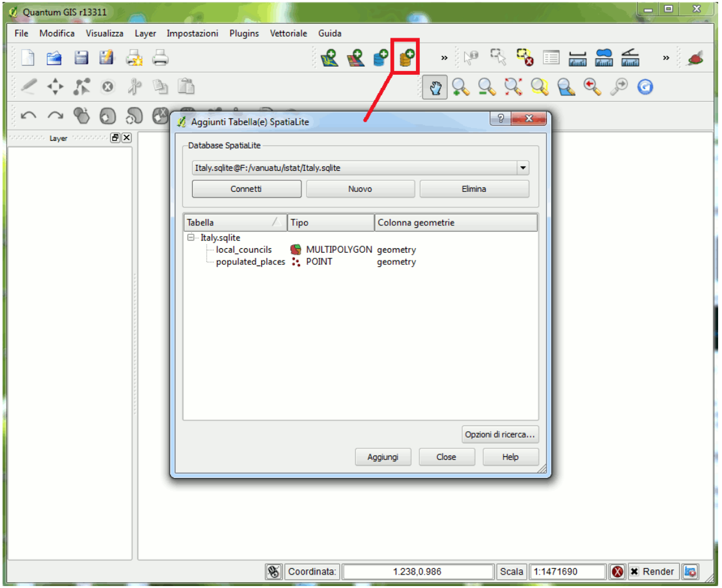The image size is (722, 588).
Task: Expand the layer toolbar overflow chevron
Action: click(444, 58)
